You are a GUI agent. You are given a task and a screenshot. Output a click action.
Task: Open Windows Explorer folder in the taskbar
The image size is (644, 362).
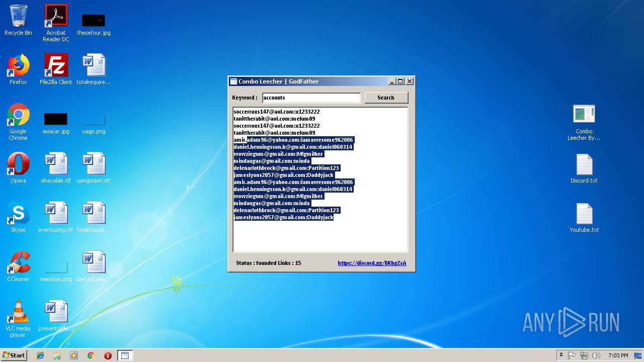coord(57,355)
